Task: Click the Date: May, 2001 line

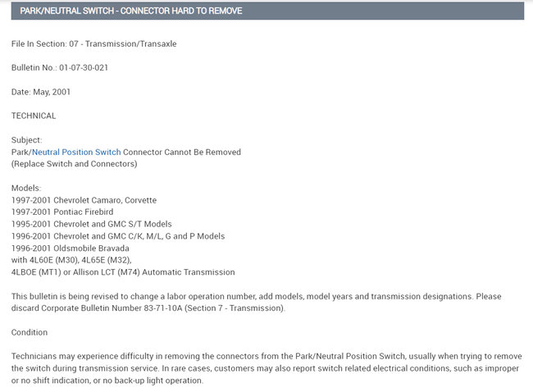Action: point(40,92)
